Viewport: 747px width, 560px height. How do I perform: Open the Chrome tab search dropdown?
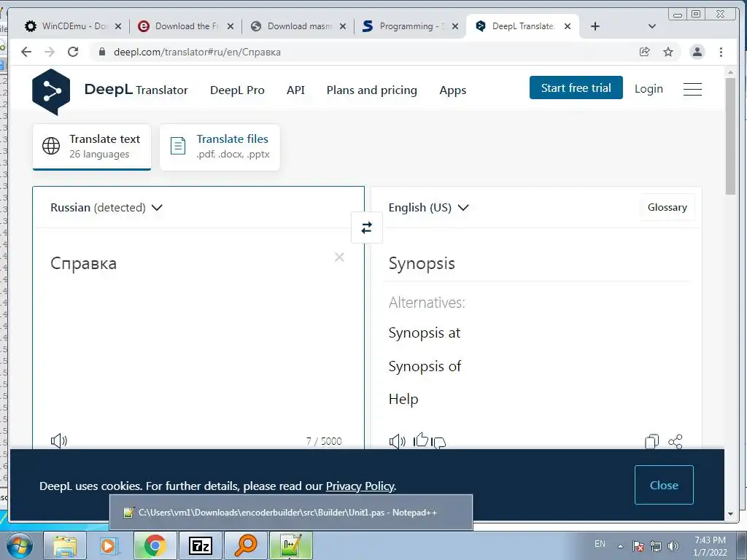(652, 26)
